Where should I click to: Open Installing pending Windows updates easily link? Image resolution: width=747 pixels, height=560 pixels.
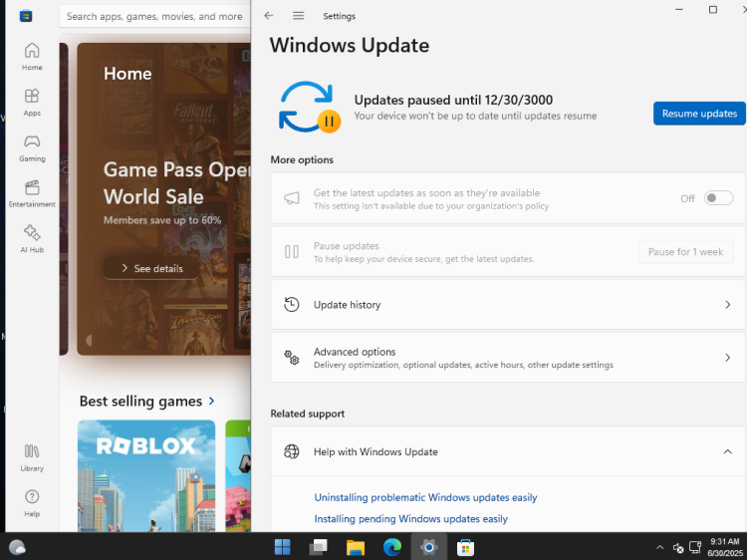(410, 518)
